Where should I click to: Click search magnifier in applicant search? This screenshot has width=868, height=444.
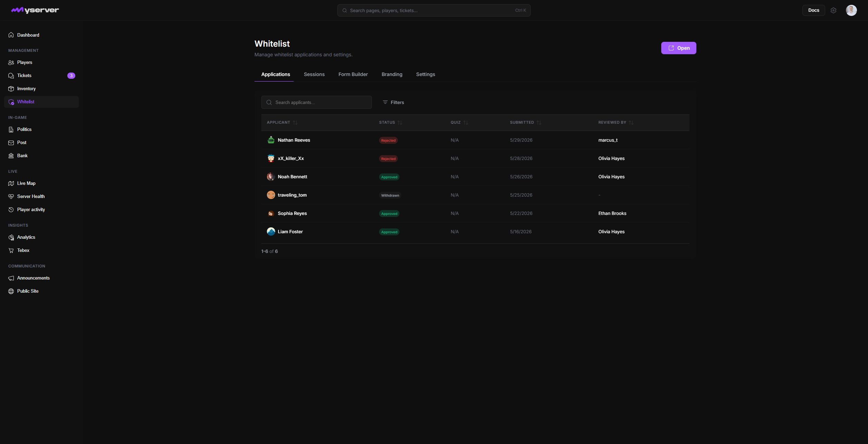pyautogui.click(x=269, y=102)
